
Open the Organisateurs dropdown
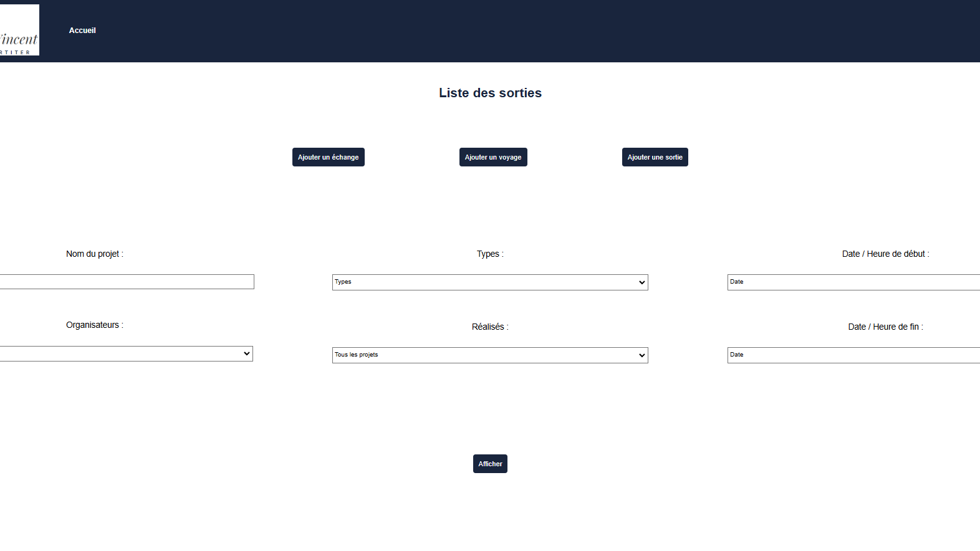tap(127, 353)
